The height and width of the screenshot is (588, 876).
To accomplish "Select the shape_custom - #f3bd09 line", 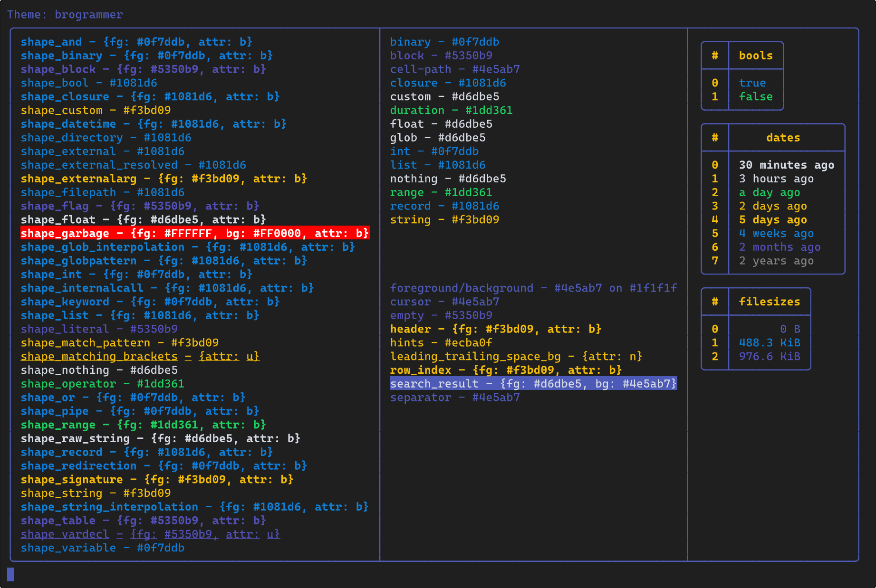I will (x=96, y=110).
